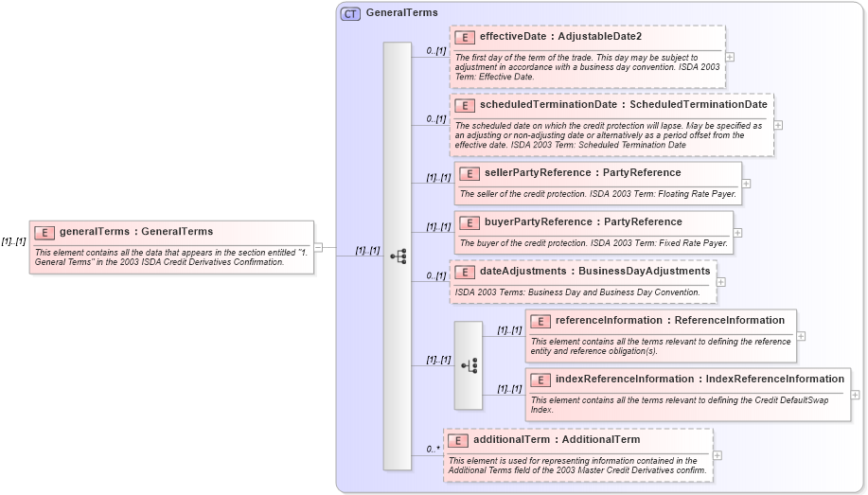This screenshot has width=868, height=495.
Task: Click the [1]..[1] cardinality beside referenceInformation
Action: pyautogui.click(x=509, y=330)
